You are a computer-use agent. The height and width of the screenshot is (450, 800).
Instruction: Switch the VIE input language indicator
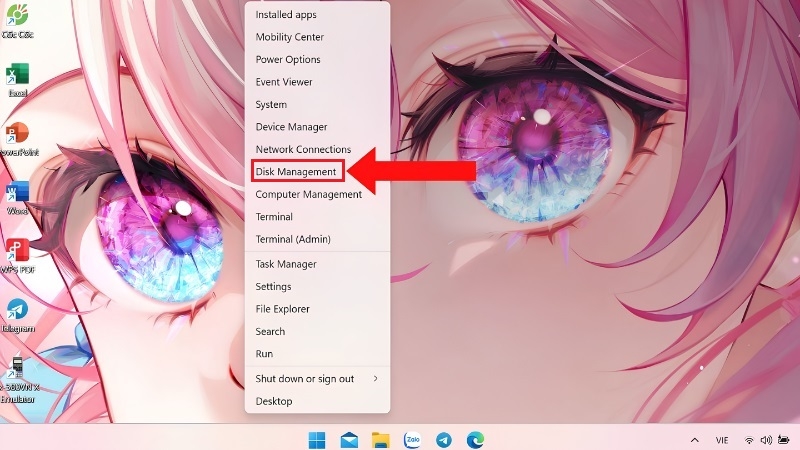721,440
